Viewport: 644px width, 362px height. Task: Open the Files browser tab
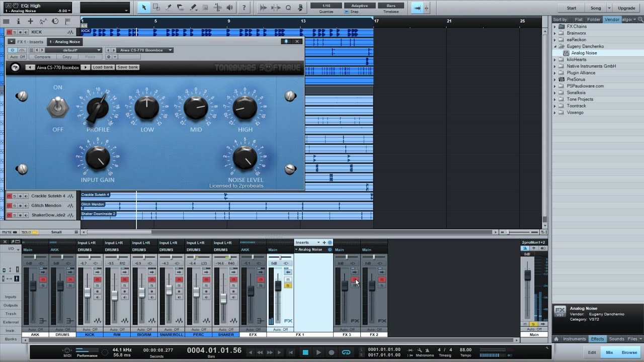click(x=633, y=339)
